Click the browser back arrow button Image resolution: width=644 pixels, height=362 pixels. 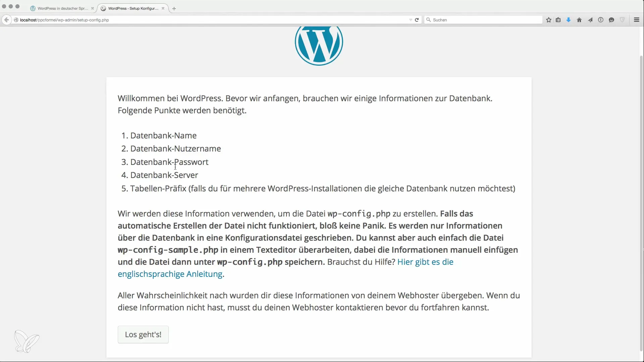(x=6, y=20)
